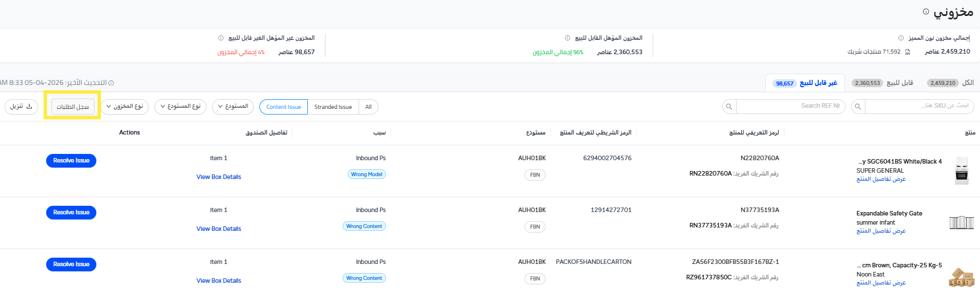Click the info icon beside the مخزوني title
This screenshot has height=297, width=980.
(x=926, y=11)
